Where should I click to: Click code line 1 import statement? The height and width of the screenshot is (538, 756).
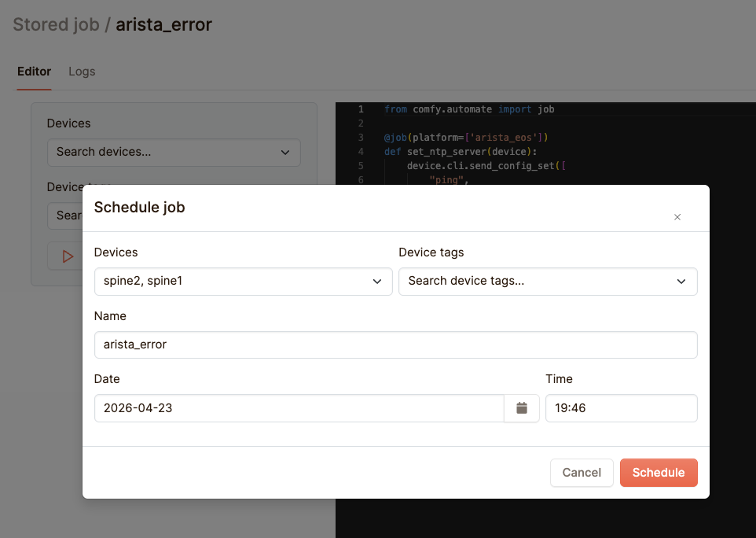(469, 109)
